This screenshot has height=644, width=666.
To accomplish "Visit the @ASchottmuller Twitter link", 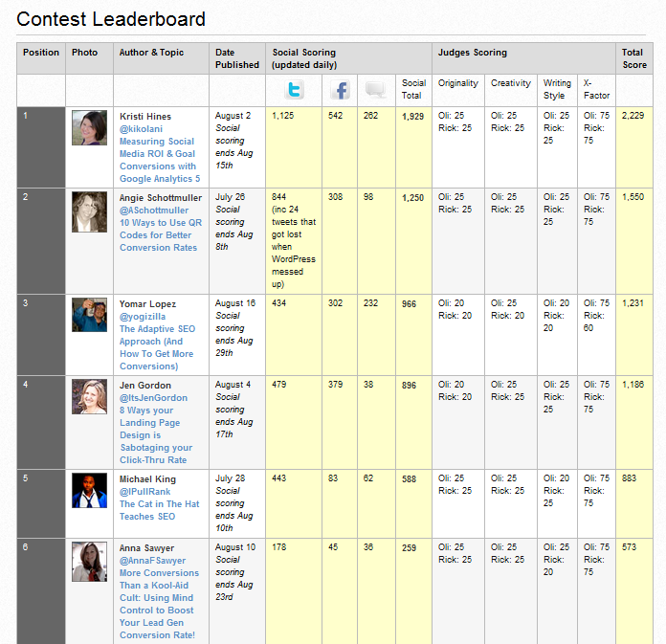I will coord(154,211).
